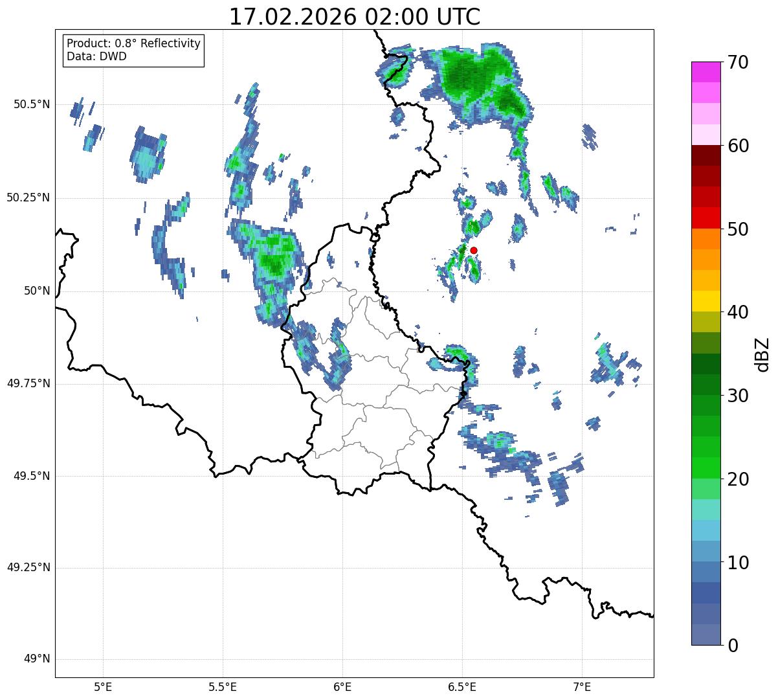The width and height of the screenshot is (778, 700).
Task: Click the 5.5°E longitude label
Action: pos(223,687)
